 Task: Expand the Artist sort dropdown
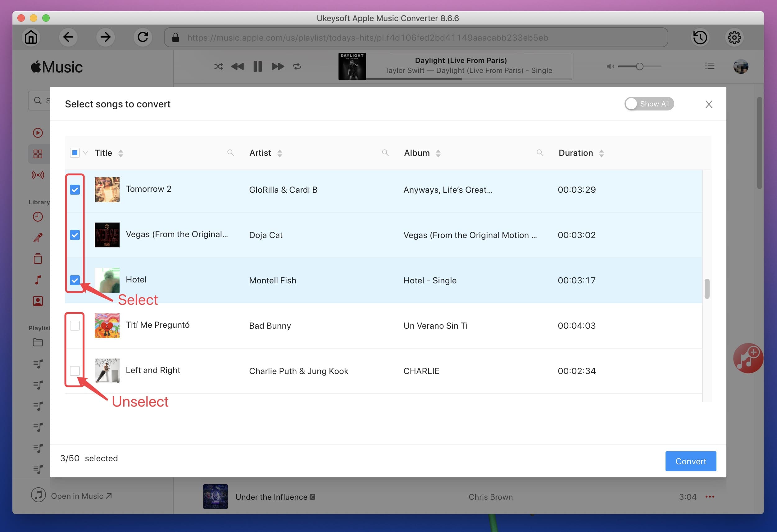281,153
